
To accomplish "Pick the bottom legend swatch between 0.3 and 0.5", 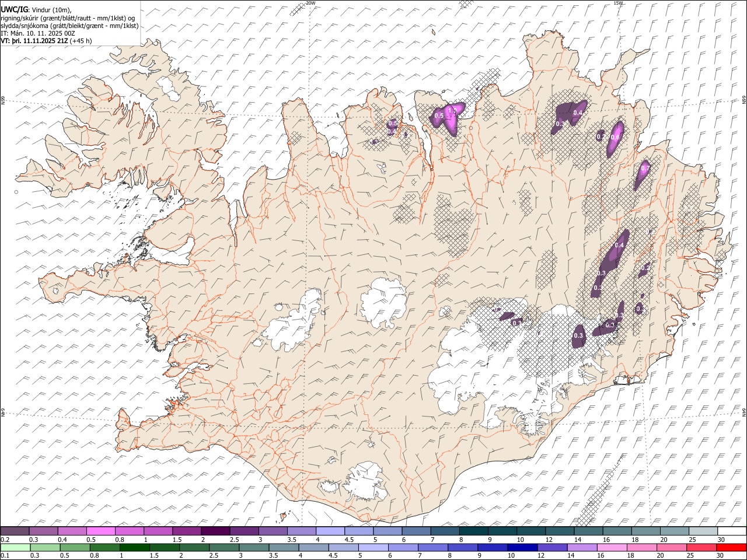I will [44, 548].
